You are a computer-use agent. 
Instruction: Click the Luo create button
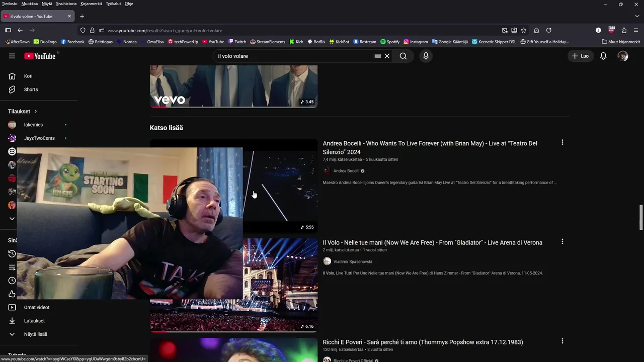coord(580,56)
